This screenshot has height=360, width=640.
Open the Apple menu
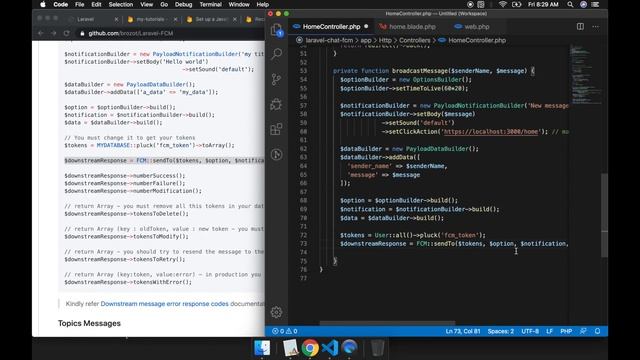point(43,4)
